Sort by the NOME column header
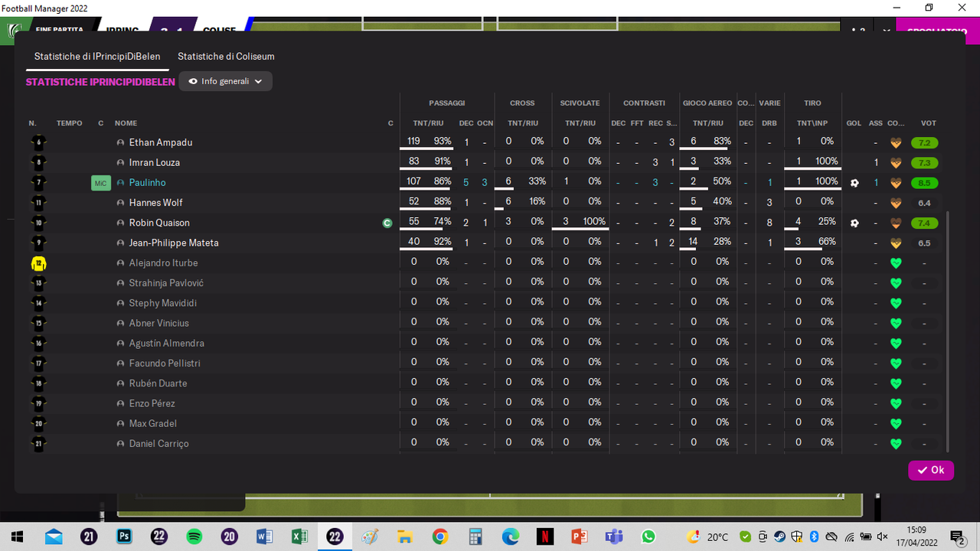The image size is (980, 551). click(x=126, y=123)
